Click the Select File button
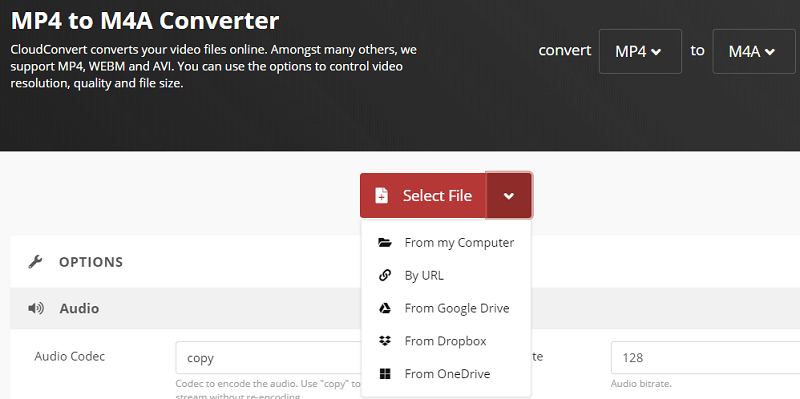Image resolution: width=800 pixels, height=399 pixels. click(423, 196)
